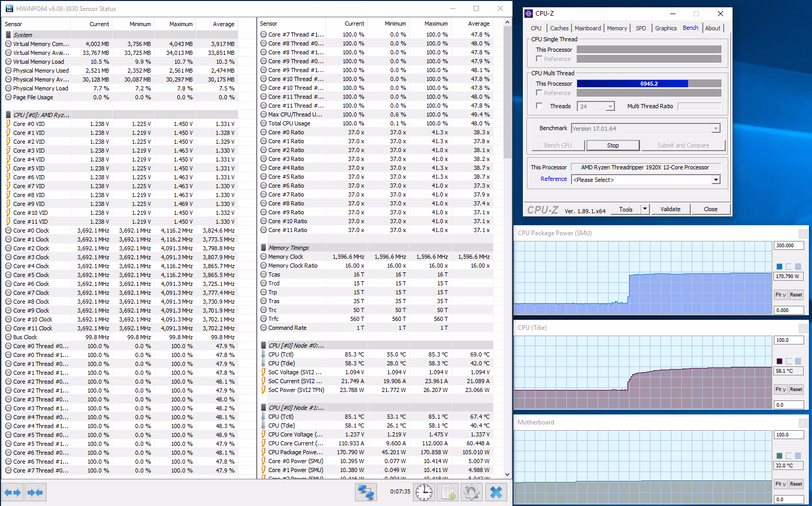Expand the Tools dropdown arrow in CPU-Z

645,209
